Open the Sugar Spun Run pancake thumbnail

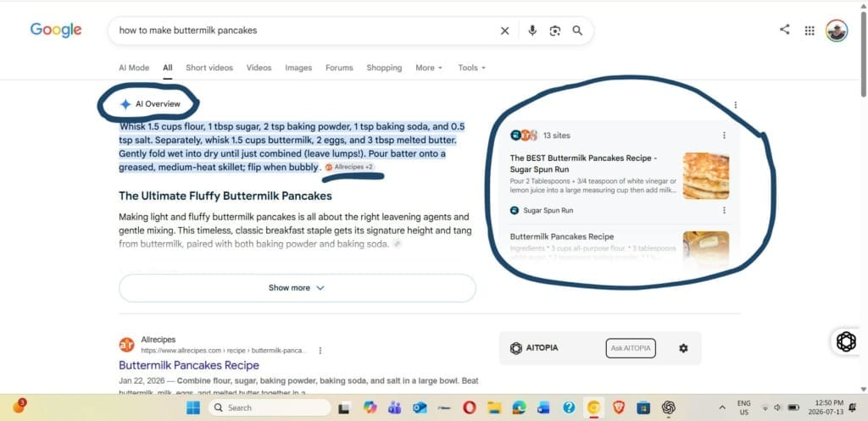click(x=706, y=176)
